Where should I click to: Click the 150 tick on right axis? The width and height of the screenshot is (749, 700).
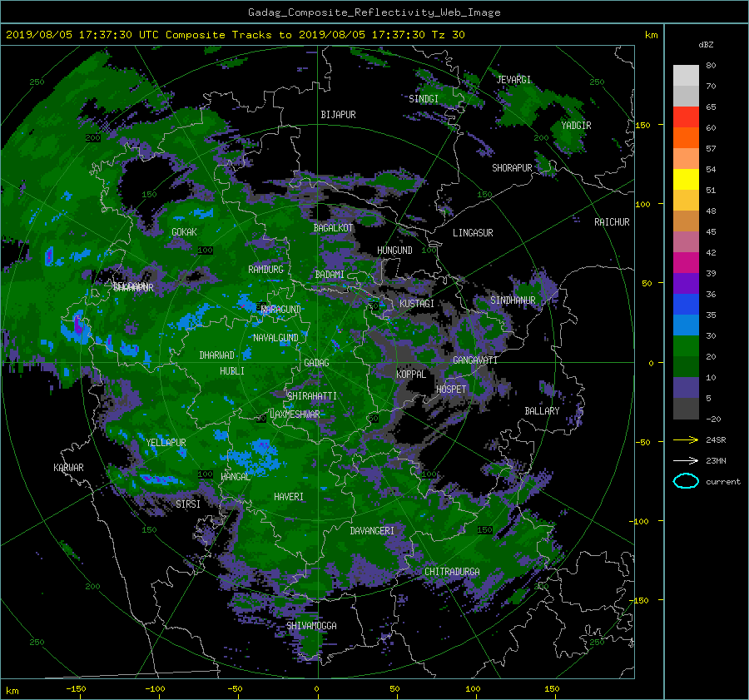643,125
